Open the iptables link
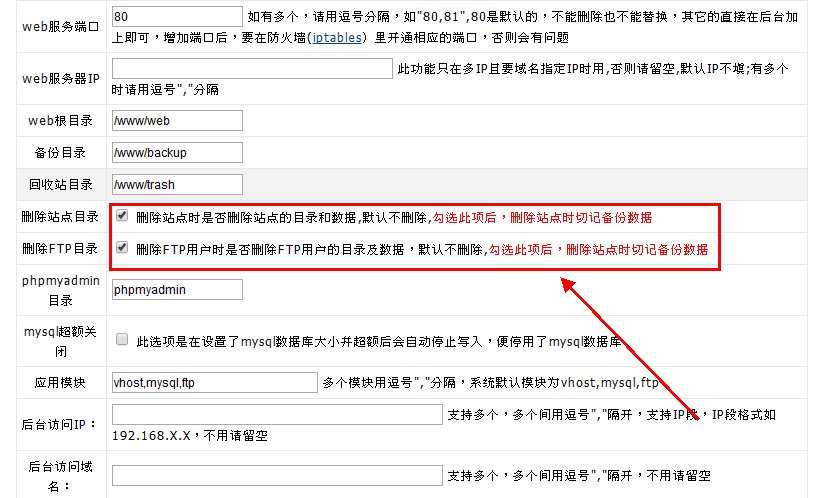This screenshot has width=813, height=498. pos(337,37)
